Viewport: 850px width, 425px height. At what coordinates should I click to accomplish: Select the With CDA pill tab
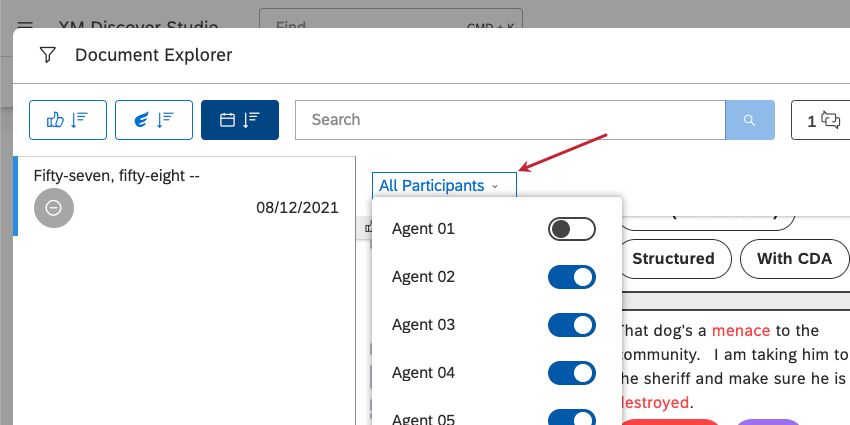pyautogui.click(x=794, y=259)
